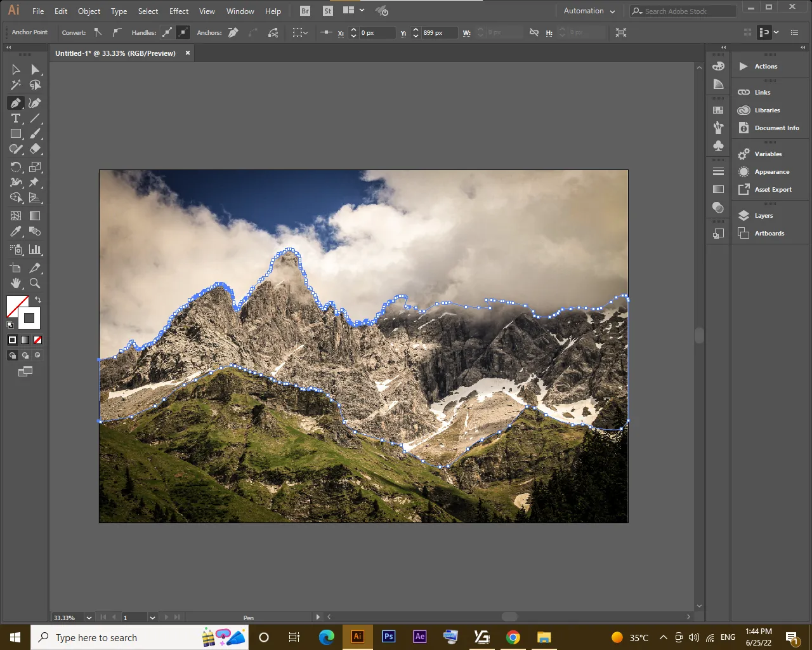812x650 pixels.
Task: Open artboard navigation number dropdown
Action: point(152,618)
